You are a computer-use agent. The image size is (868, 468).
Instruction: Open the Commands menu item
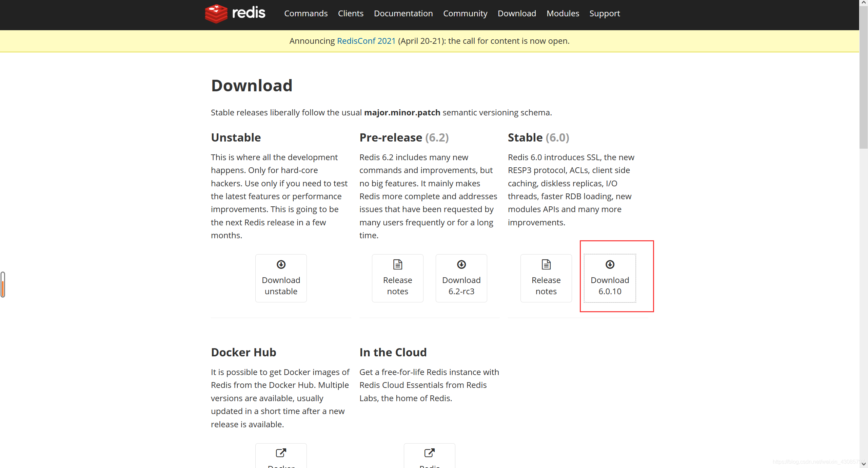305,13
